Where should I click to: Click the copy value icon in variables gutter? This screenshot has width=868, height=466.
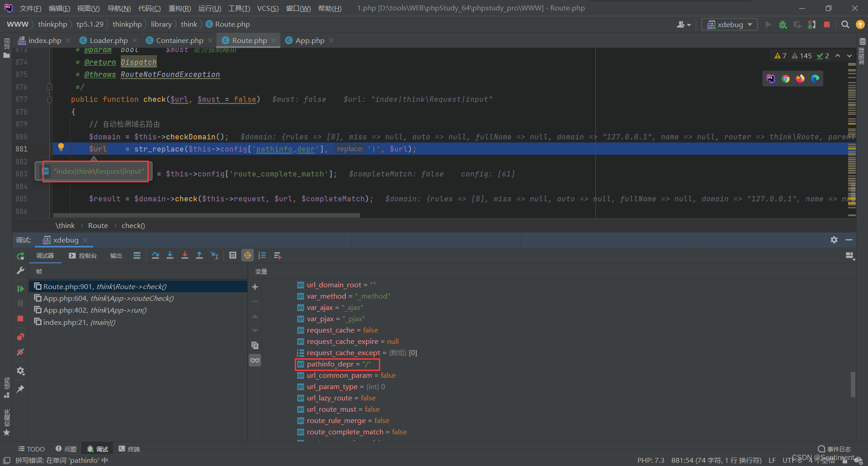255,345
